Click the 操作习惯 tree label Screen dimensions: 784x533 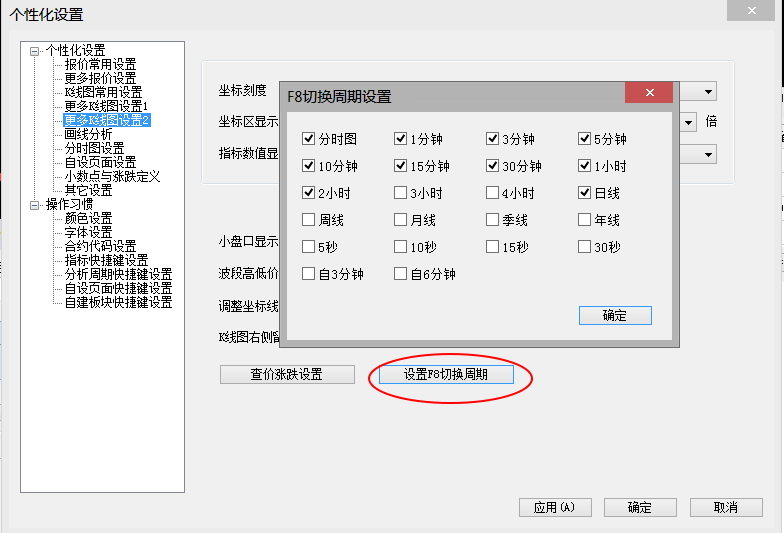coord(69,204)
